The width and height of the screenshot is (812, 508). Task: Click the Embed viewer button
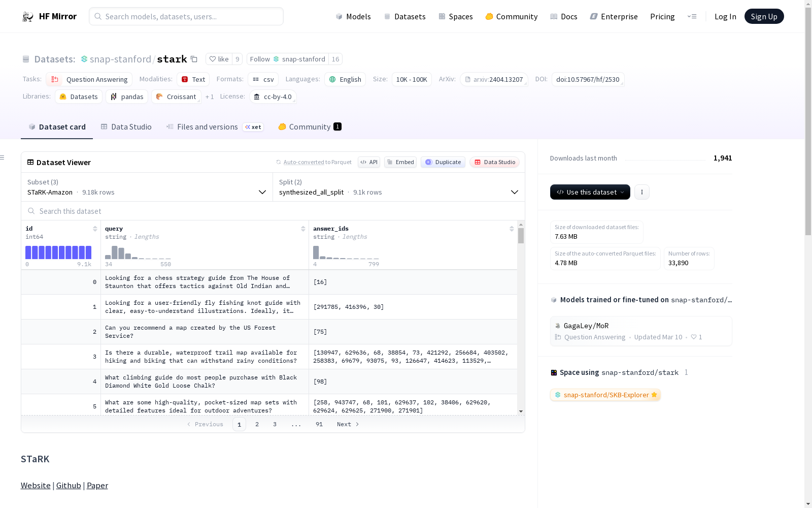400,162
